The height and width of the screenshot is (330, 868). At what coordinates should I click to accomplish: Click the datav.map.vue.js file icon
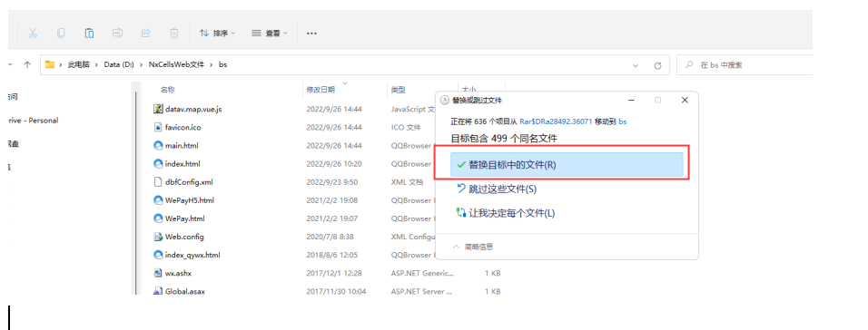coord(158,109)
